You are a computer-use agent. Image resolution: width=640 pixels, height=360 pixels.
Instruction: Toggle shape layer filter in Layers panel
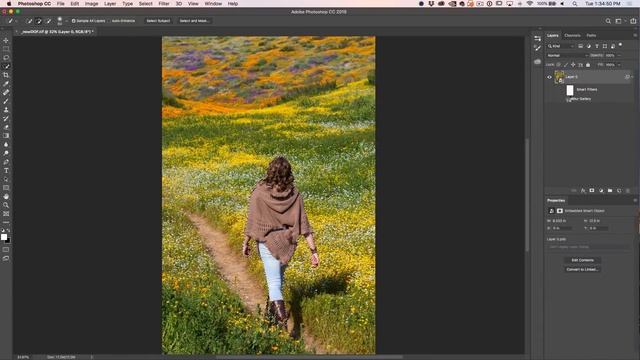coord(605,46)
